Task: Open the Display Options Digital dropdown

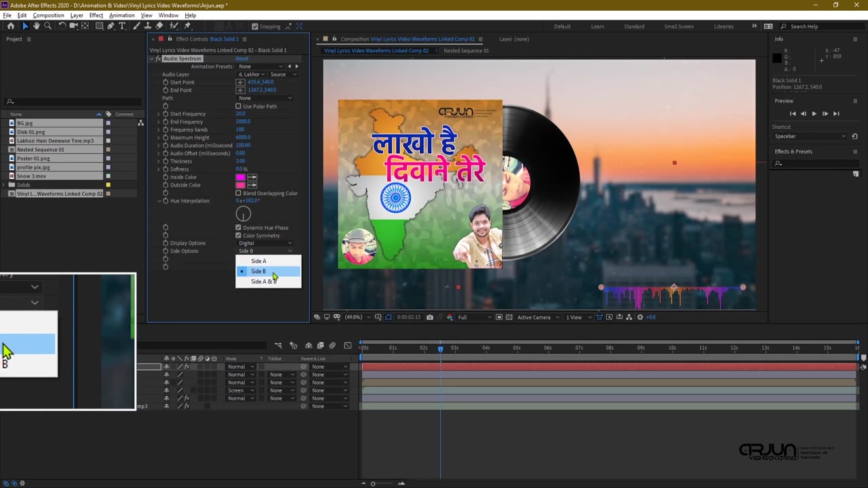Action: point(264,243)
